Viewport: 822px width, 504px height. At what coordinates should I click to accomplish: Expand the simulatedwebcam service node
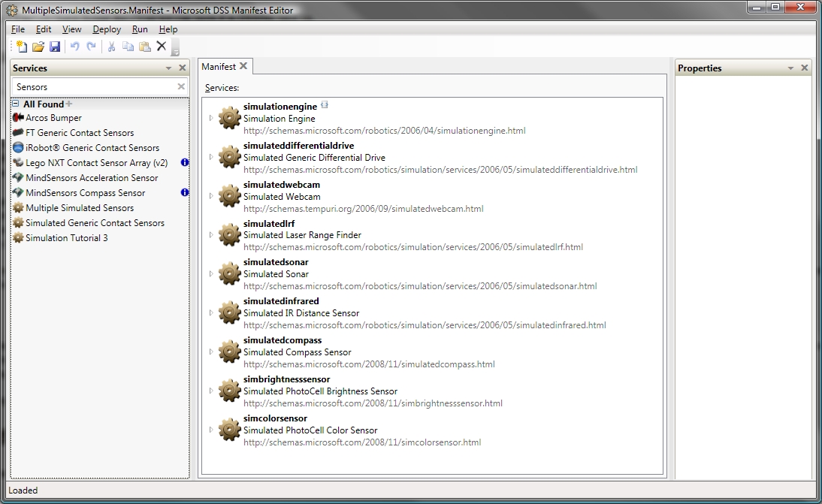(211, 196)
